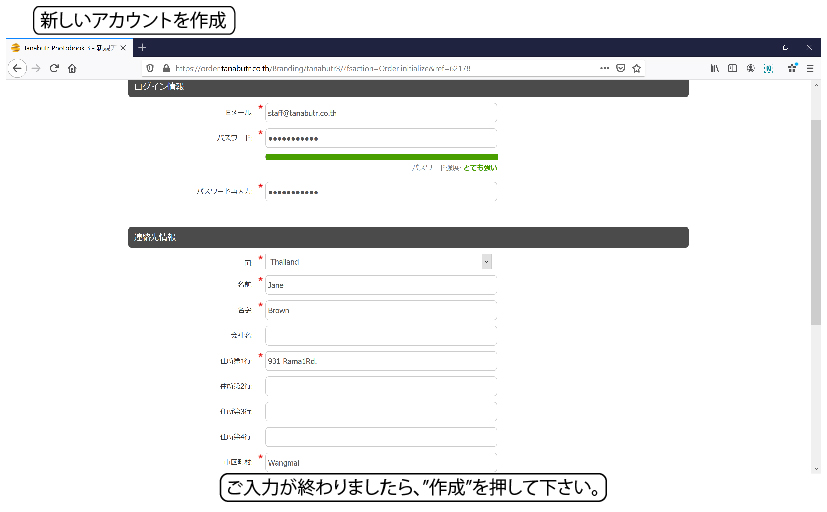Open the Firefox library icon
Image resolution: width=827 pixels, height=512 pixels.
click(x=714, y=68)
